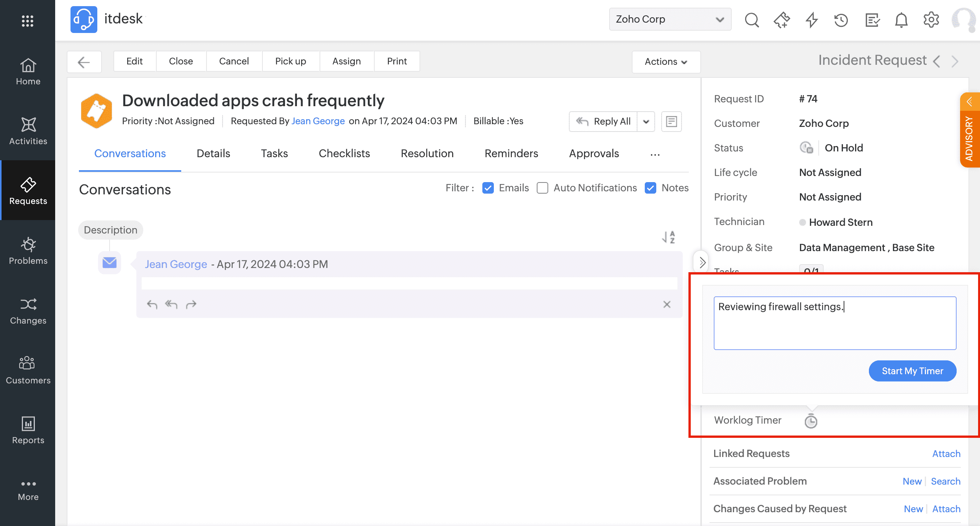Uncheck the Emails filter checkbox
The width and height of the screenshot is (980, 526).
point(488,188)
